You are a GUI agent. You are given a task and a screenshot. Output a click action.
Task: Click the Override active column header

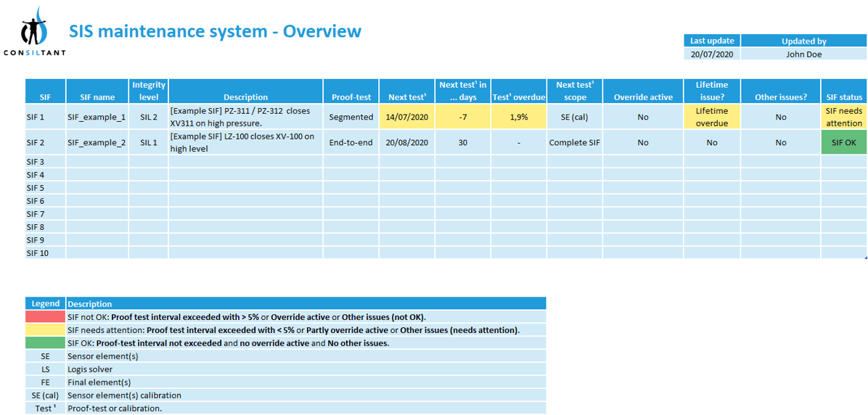tap(643, 97)
